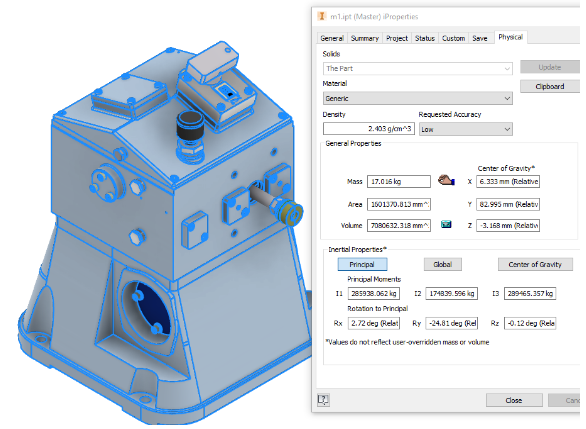Click the Rx rotation field
This screenshot has height=429, width=586.
pos(374,323)
